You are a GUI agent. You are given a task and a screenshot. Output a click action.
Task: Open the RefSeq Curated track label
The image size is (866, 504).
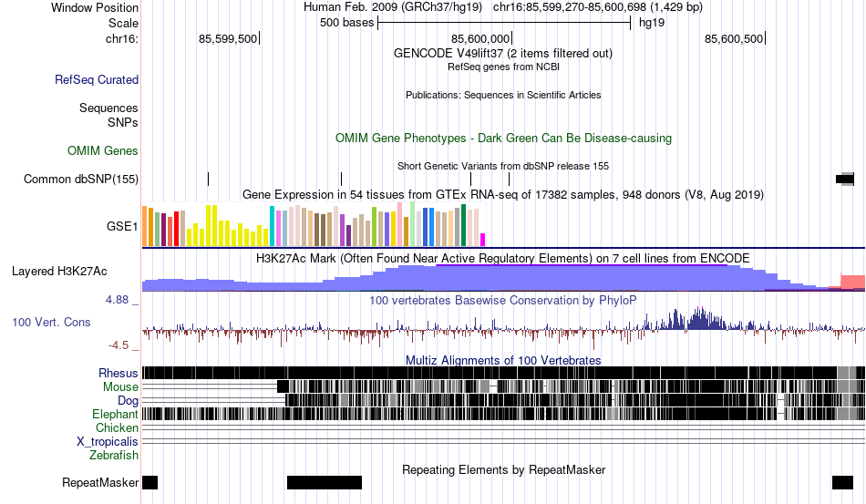97,80
